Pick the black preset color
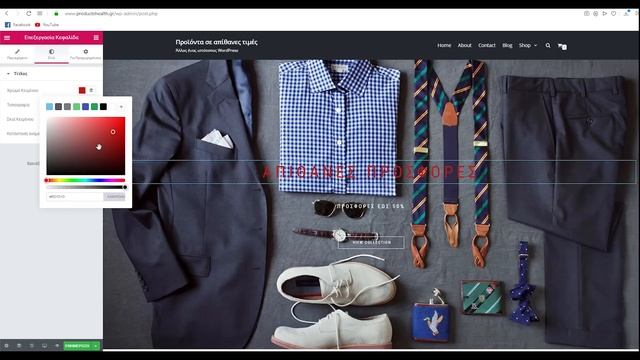This screenshot has width=640, height=360. click(x=103, y=107)
